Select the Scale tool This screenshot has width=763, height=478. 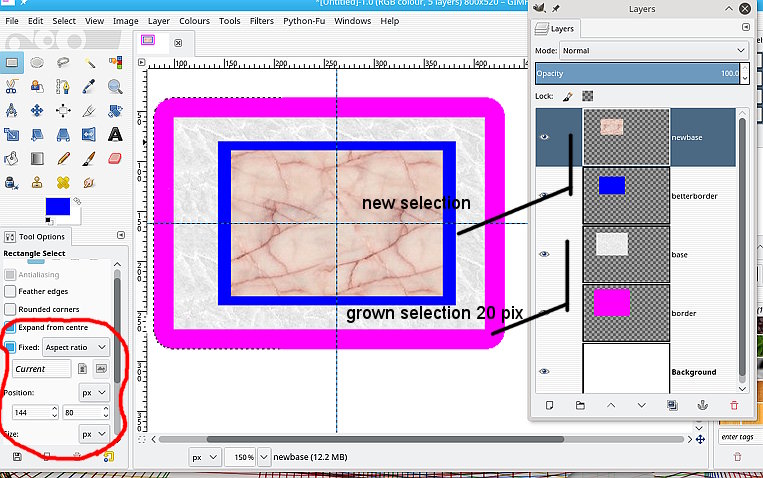[12, 134]
